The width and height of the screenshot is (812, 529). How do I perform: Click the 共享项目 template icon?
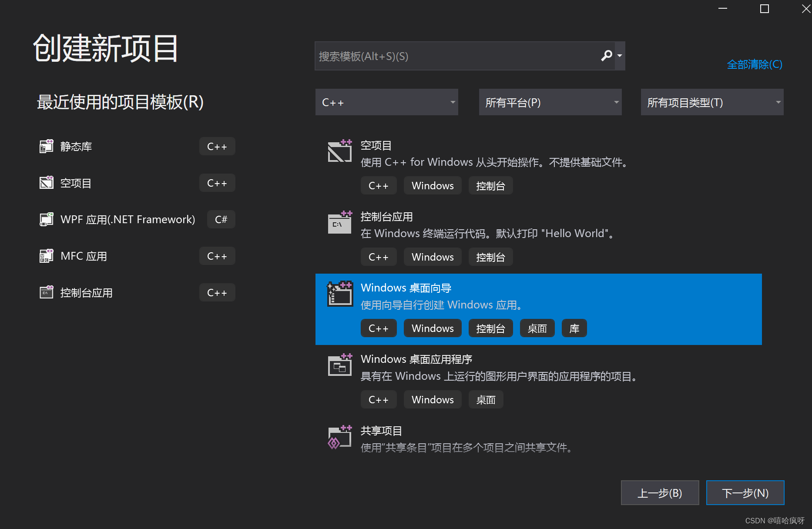(340, 437)
